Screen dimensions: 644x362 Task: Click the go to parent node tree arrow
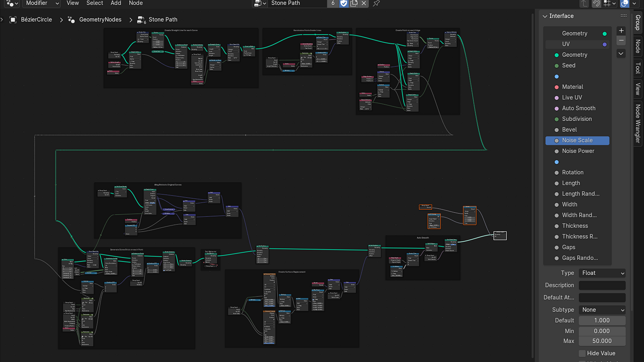pyautogui.click(x=584, y=3)
